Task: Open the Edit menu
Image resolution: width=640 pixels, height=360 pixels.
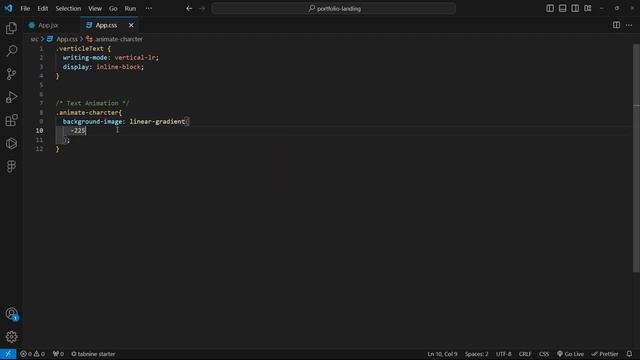Action: click(x=42, y=8)
